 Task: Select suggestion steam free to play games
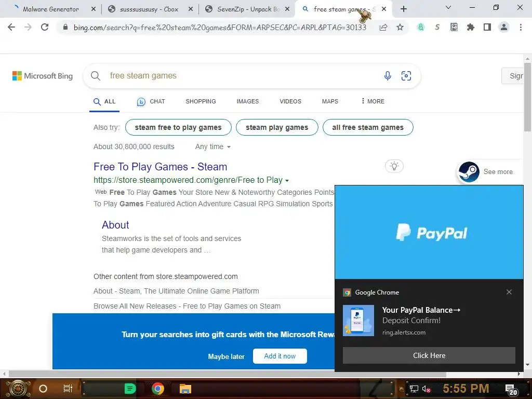pyautogui.click(x=178, y=128)
